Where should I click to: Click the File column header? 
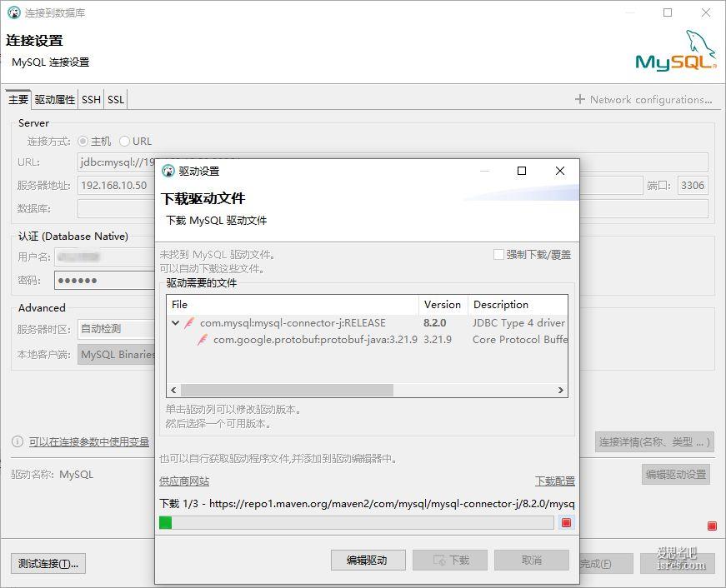tap(293, 304)
